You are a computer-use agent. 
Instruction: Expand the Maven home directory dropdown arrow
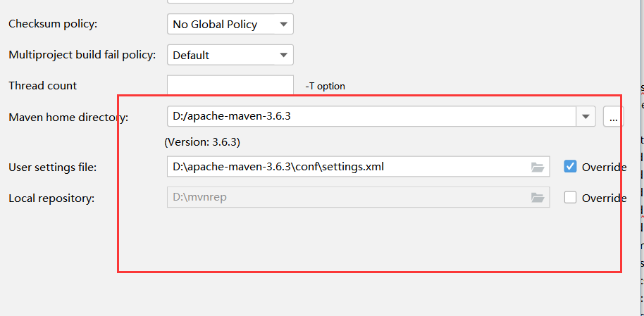(x=586, y=117)
